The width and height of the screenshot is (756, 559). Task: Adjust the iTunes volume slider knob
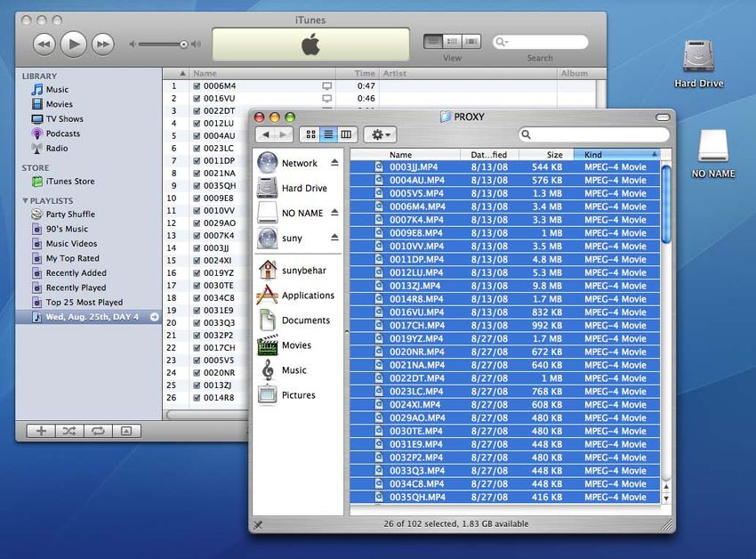(184, 45)
